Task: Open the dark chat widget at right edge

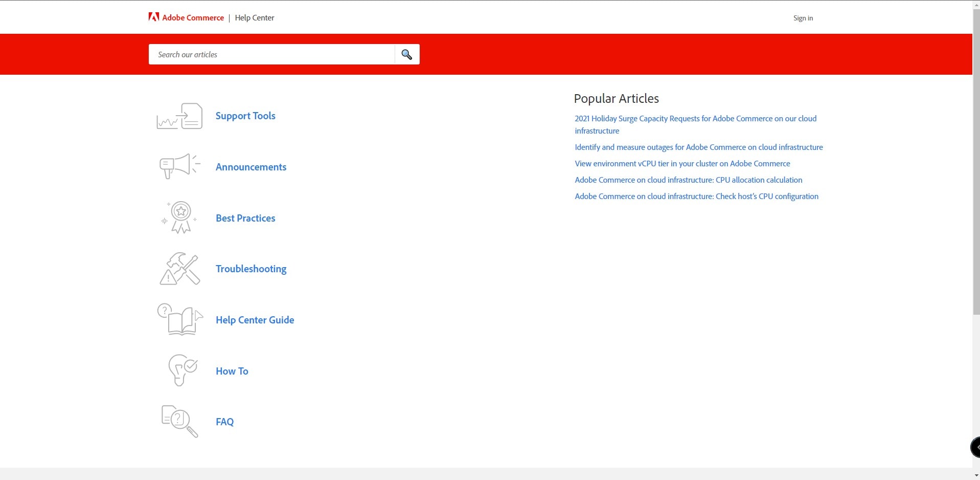Action: point(975,447)
